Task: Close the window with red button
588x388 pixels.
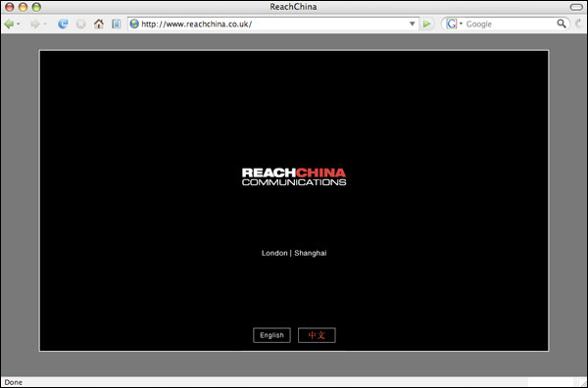Action: click(x=10, y=7)
